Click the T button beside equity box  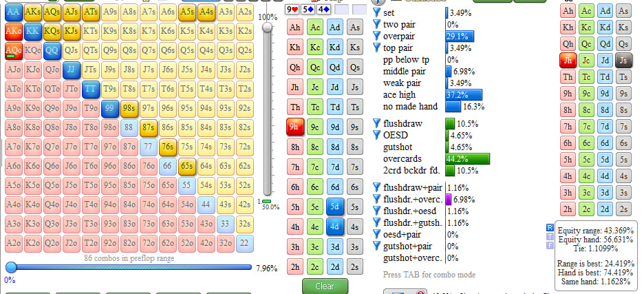tap(549, 236)
